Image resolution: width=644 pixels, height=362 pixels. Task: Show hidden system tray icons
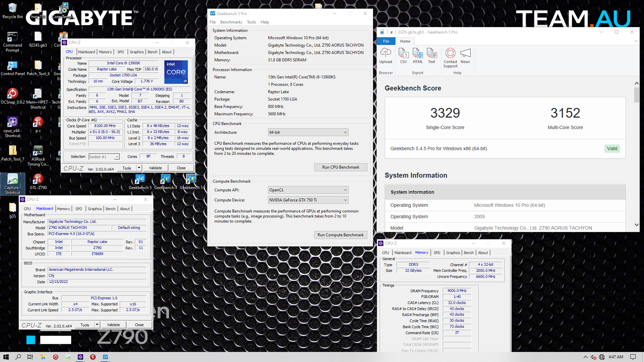pyautogui.click(x=585, y=357)
